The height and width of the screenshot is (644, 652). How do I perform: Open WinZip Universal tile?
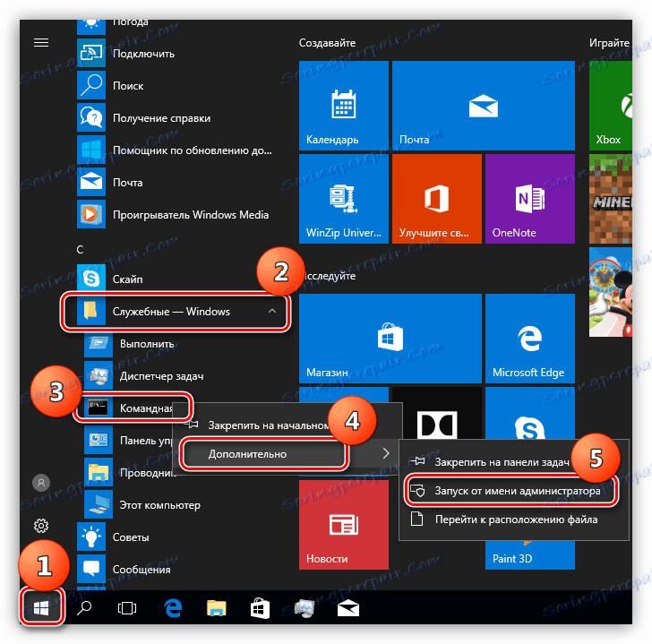tap(344, 199)
